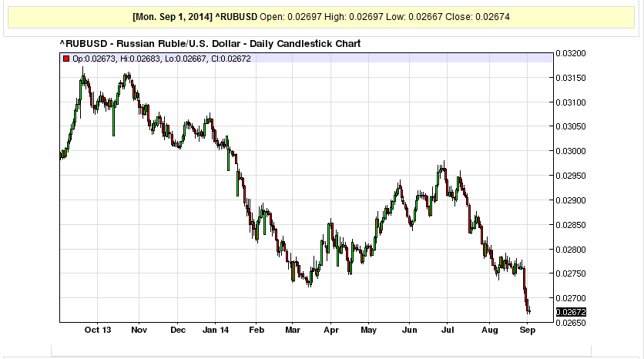Image resolution: width=644 pixels, height=359 pixels.
Task: Click the red candle legend square
Action: click(x=66, y=59)
